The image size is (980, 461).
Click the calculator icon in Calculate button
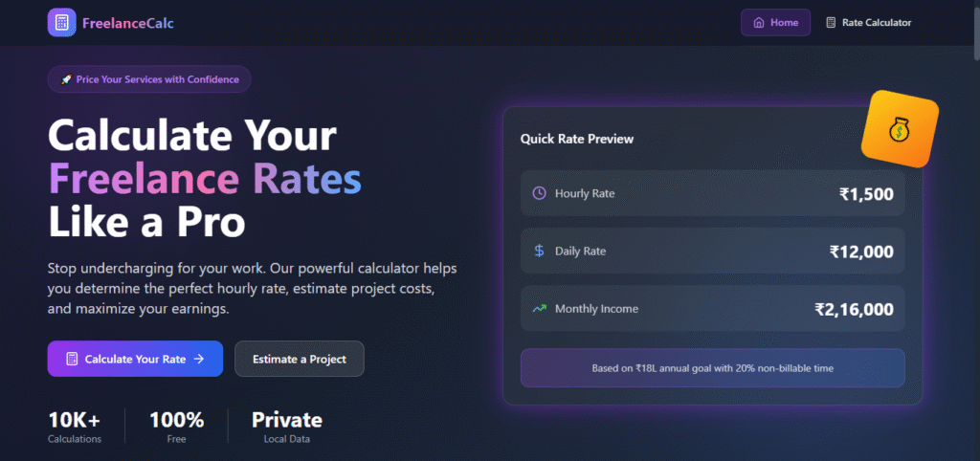pos(72,360)
